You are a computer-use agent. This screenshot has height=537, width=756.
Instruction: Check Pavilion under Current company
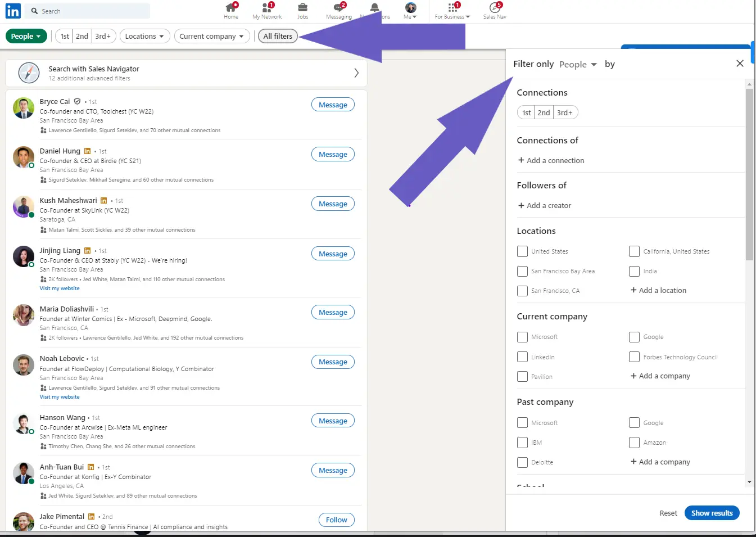click(x=522, y=377)
